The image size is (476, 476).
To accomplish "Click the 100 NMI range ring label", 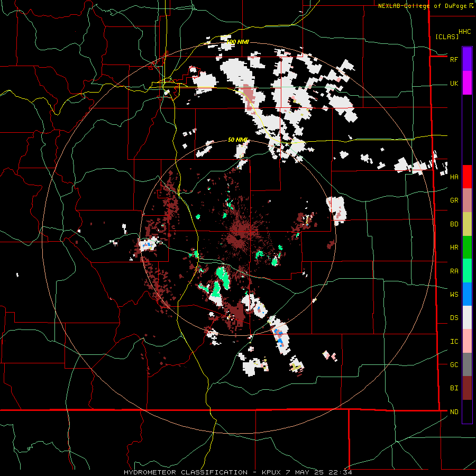I will click(x=237, y=42).
